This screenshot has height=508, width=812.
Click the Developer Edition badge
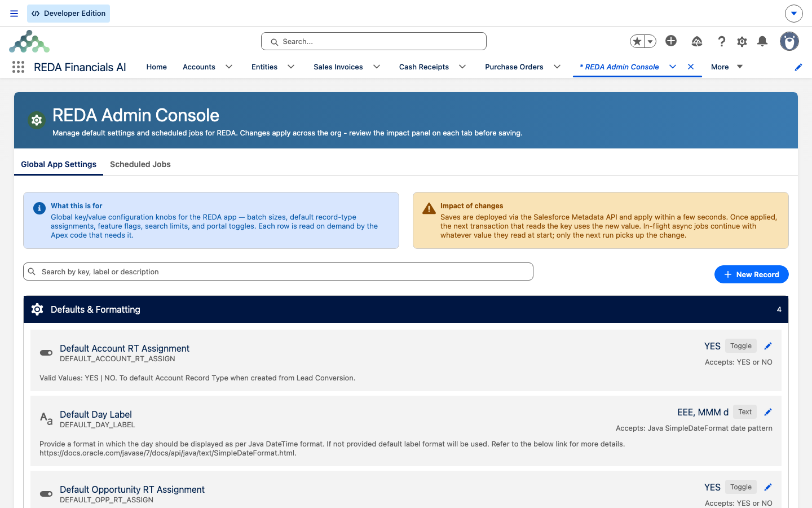coord(69,14)
